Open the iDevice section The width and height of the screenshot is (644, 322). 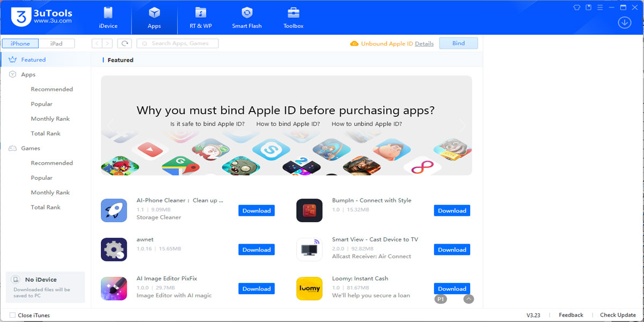click(x=108, y=18)
